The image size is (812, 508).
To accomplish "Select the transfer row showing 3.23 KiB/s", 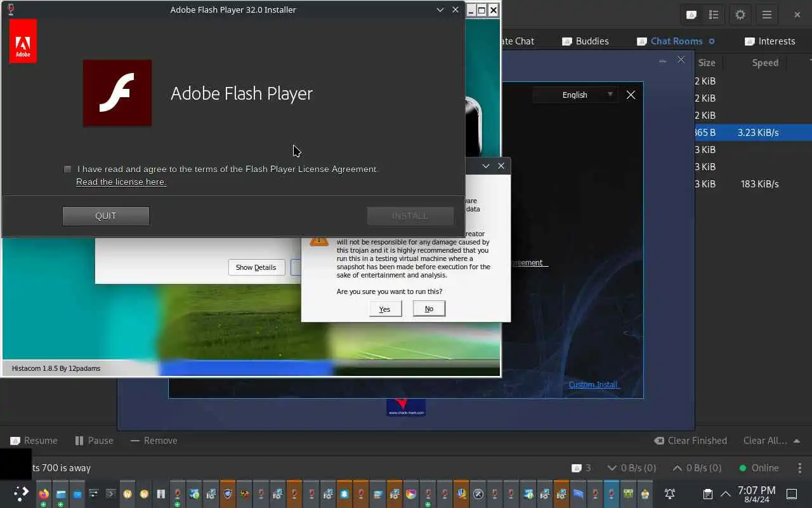I will 753,132.
